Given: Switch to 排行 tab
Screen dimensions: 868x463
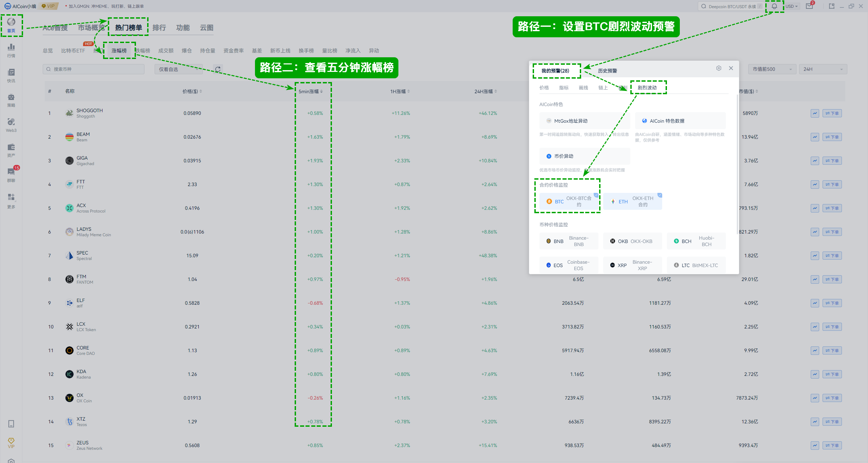Looking at the screenshot, I should [x=159, y=27].
